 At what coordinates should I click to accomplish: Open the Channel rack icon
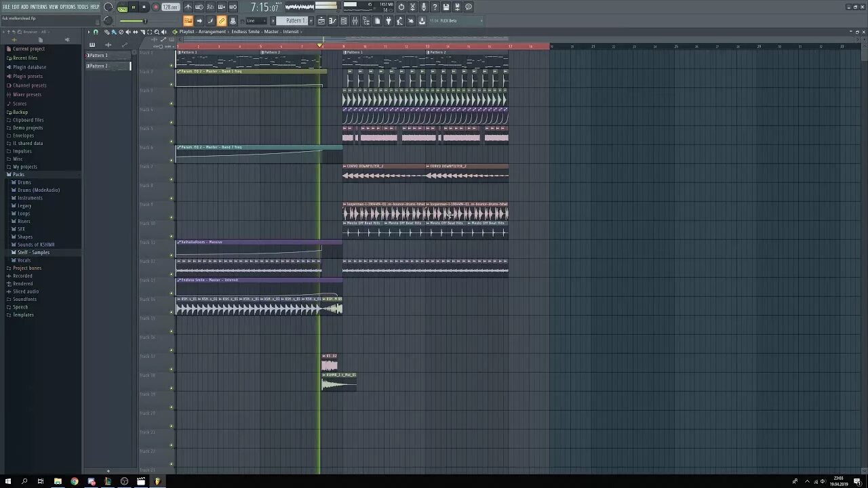[x=344, y=21]
